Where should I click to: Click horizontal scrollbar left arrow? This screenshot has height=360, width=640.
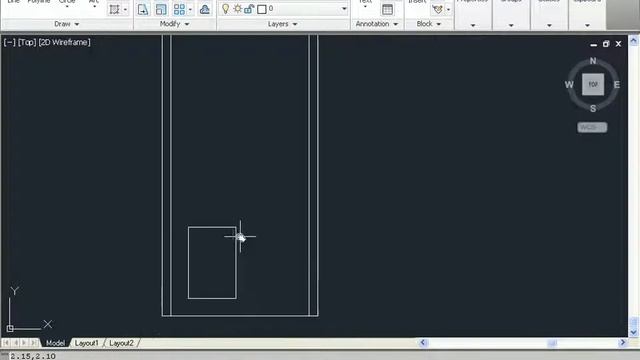(423, 342)
